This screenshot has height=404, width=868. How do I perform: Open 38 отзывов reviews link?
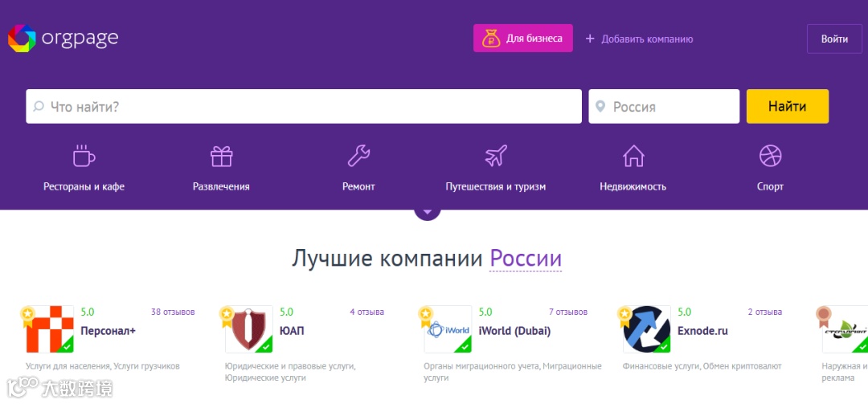173,312
